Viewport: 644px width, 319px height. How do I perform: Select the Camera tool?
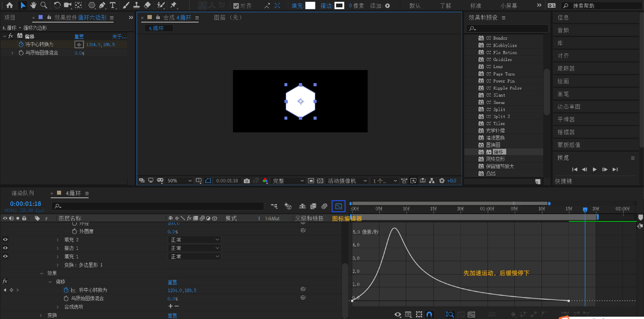67,5
